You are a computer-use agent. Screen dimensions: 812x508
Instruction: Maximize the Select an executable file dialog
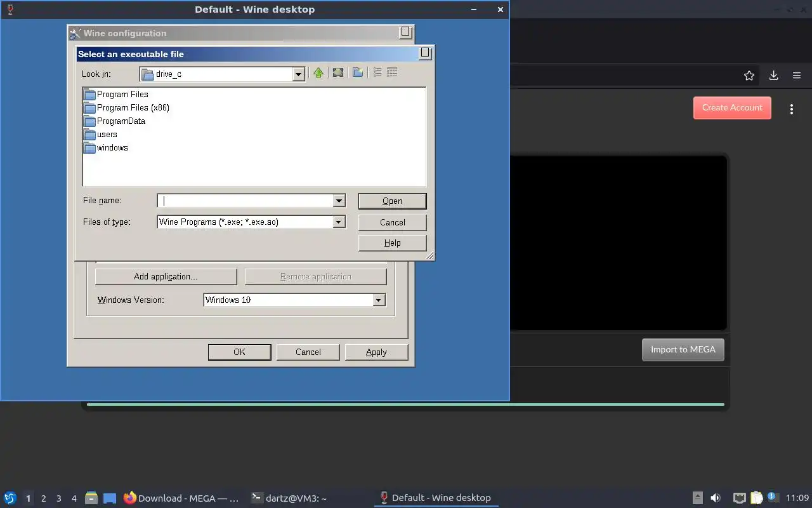(426, 53)
